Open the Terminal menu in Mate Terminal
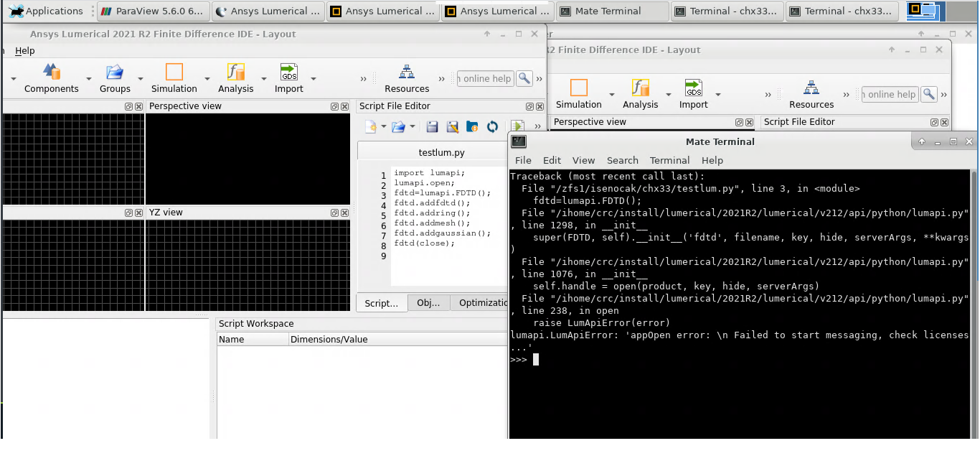The height and width of the screenshot is (451, 980). pyautogui.click(x=669, y=160)
